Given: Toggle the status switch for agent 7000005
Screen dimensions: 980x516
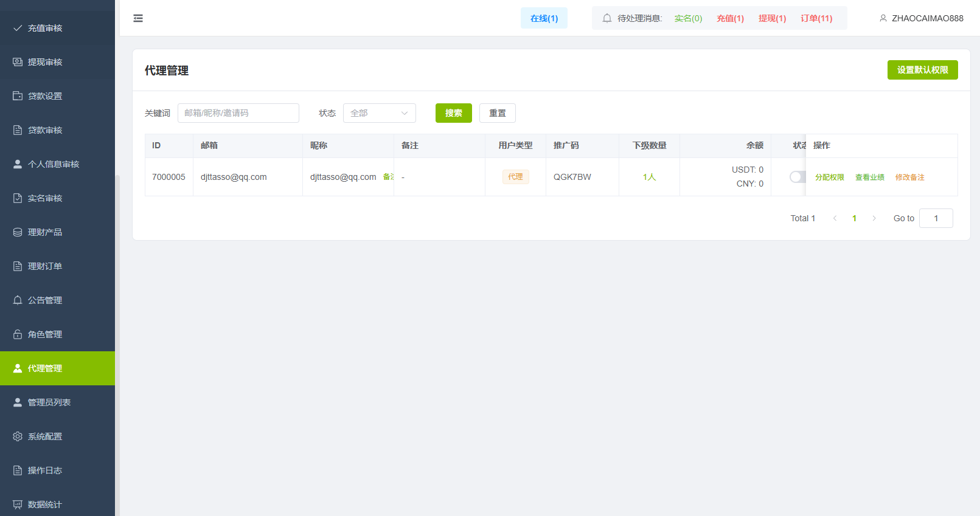Looking at the screenshot, I should pyautogui.click(x=797, y=177).
